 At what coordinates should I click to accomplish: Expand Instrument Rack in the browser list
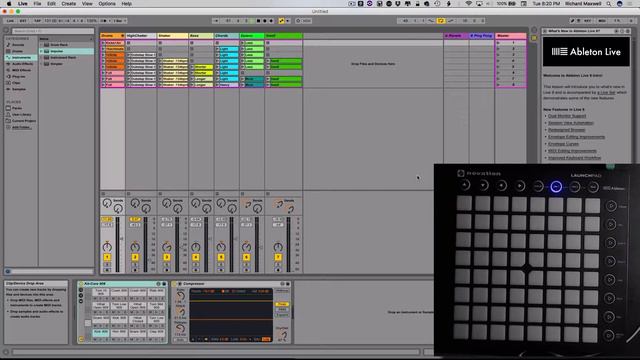(41, 58)
